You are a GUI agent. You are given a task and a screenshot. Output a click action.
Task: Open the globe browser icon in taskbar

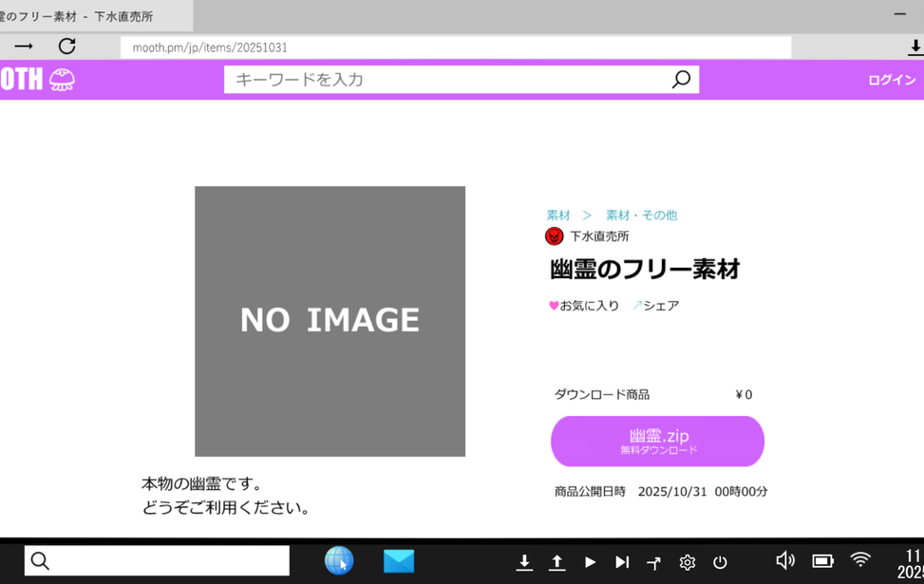tap(339, 561)
